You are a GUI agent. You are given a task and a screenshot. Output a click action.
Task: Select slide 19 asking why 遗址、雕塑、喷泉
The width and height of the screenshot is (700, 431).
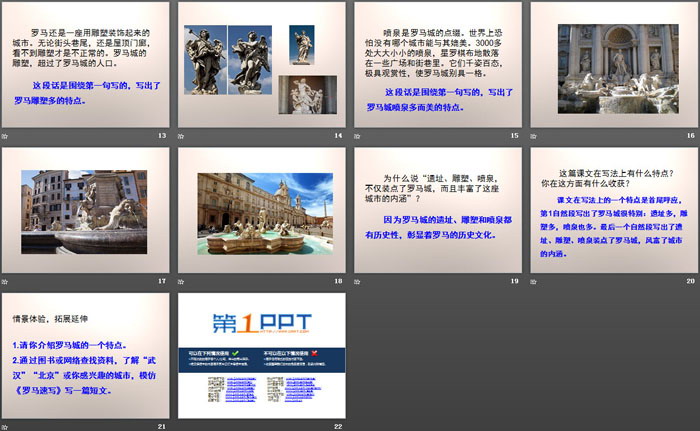[438, 210]
